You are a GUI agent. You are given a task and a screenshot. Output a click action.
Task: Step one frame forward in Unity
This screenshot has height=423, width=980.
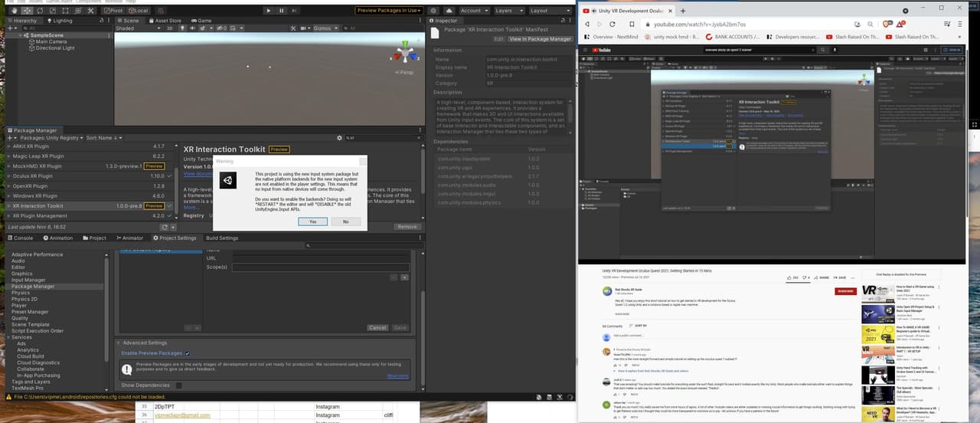(x=296, y=11)
